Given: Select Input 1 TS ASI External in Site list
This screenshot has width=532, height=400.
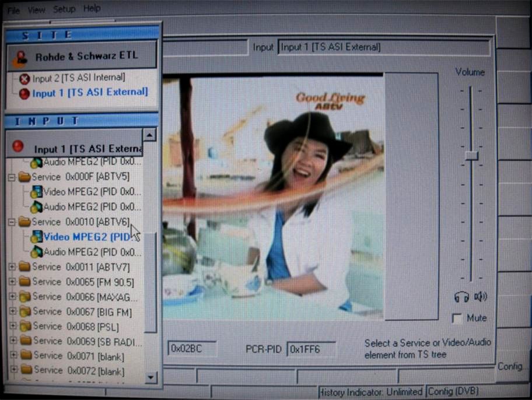Looking at the screenshot, I should (x=90, y=93).
